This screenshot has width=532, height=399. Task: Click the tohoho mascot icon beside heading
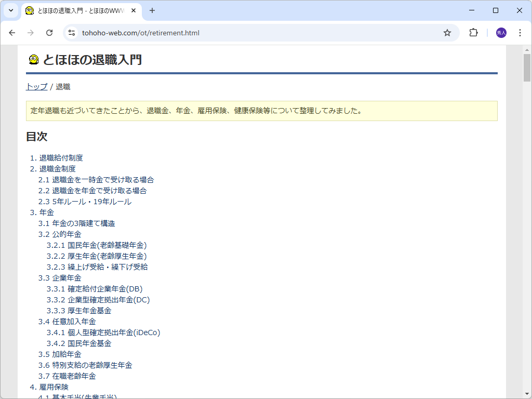[x=34, y=60]
